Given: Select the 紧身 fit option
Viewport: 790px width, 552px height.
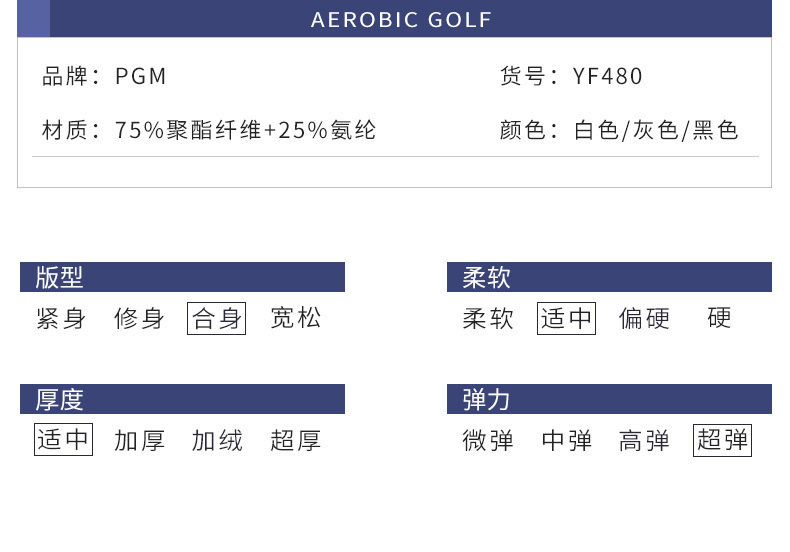Looking at the screenshot, I should click(x=61, y=319).
